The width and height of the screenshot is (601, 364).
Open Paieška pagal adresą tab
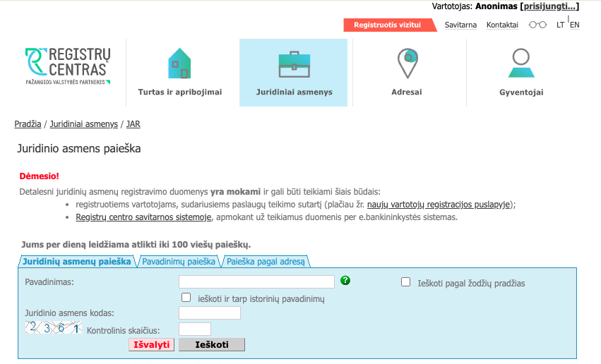tap(266, 262)
